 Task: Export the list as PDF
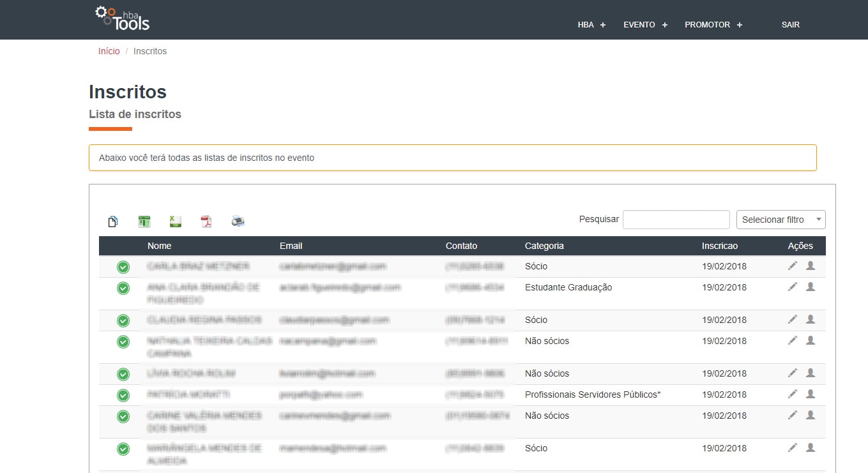tap(206, 221)
